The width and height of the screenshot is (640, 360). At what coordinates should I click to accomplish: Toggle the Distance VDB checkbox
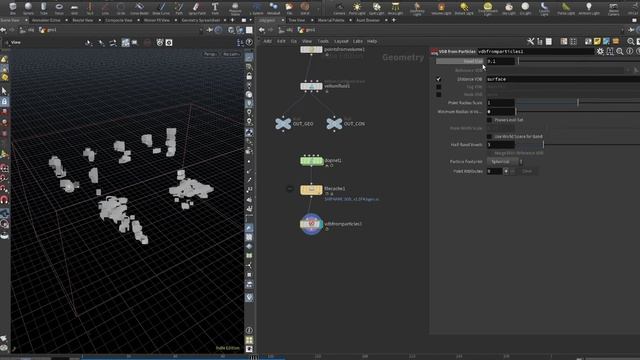pyautogui.click(x=439, y=79)
